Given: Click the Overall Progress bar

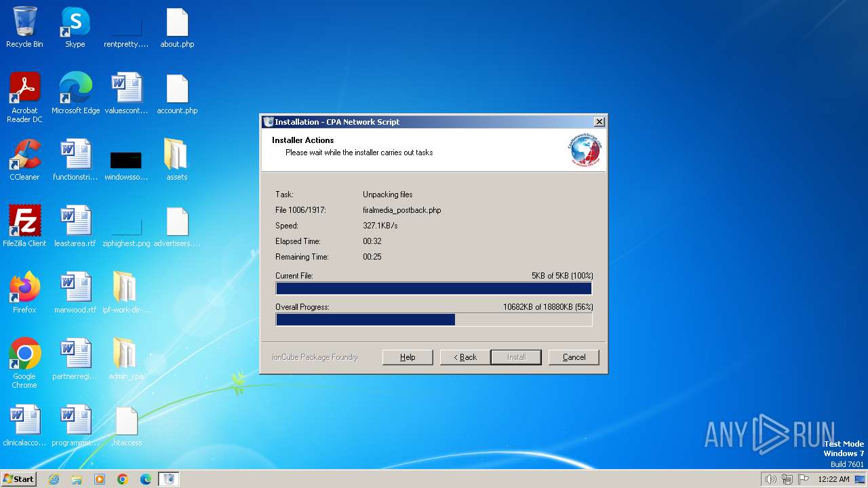Looking at the screenshot, I should pyautogui.click(x=434, y=319).
